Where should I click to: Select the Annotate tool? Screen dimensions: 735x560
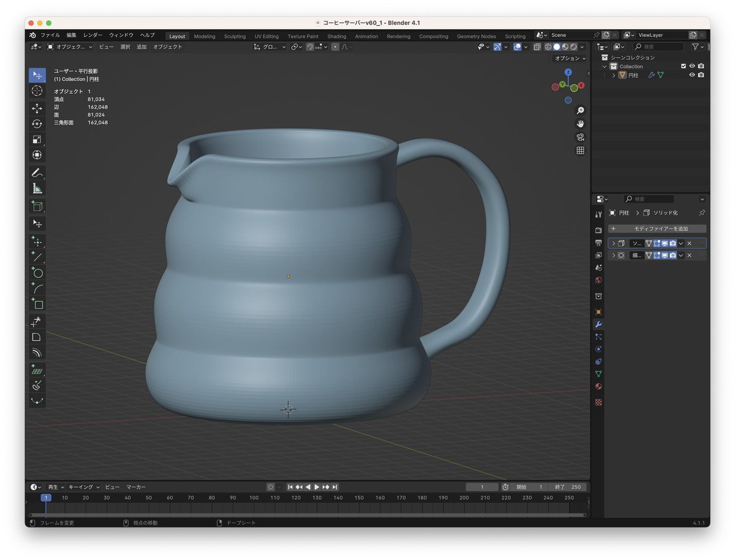pyautogui.click(x=37, y=173)
